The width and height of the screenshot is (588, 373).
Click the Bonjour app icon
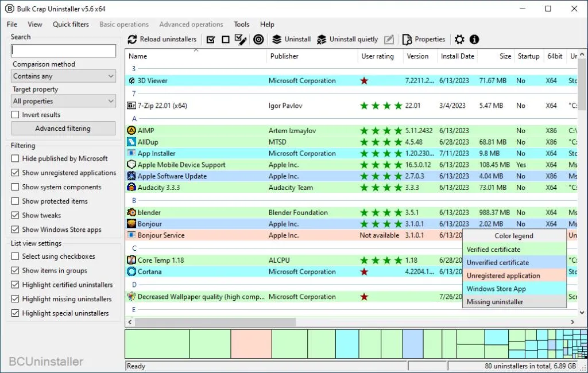coord(131,224)
